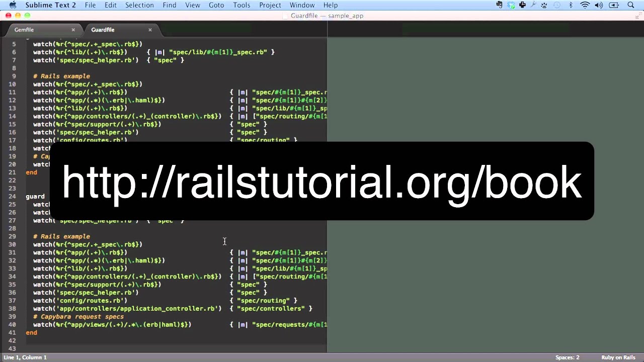This screenshot has width=644, height=362.
Task: Open the Help menu
Action: coord(331,5)
